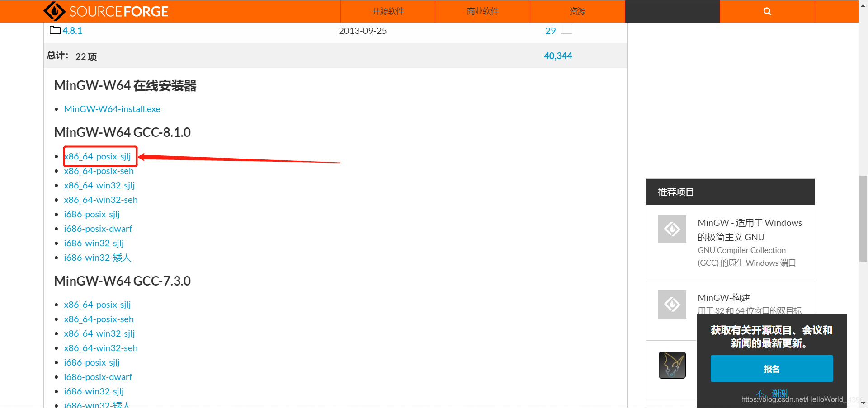Open GCC-7.3.0 i686-posix-sjlj link
868x408 pixels.
(x=92, y=362)
